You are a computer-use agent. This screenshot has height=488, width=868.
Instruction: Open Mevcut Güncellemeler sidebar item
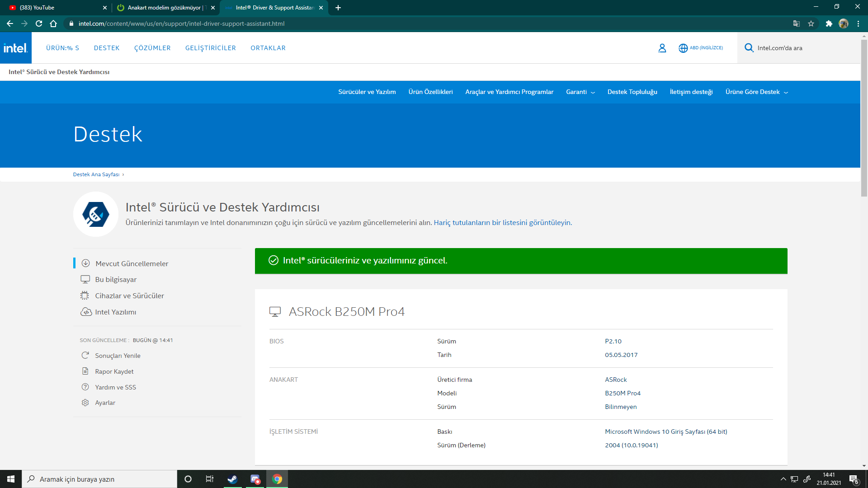click(132, 263)
